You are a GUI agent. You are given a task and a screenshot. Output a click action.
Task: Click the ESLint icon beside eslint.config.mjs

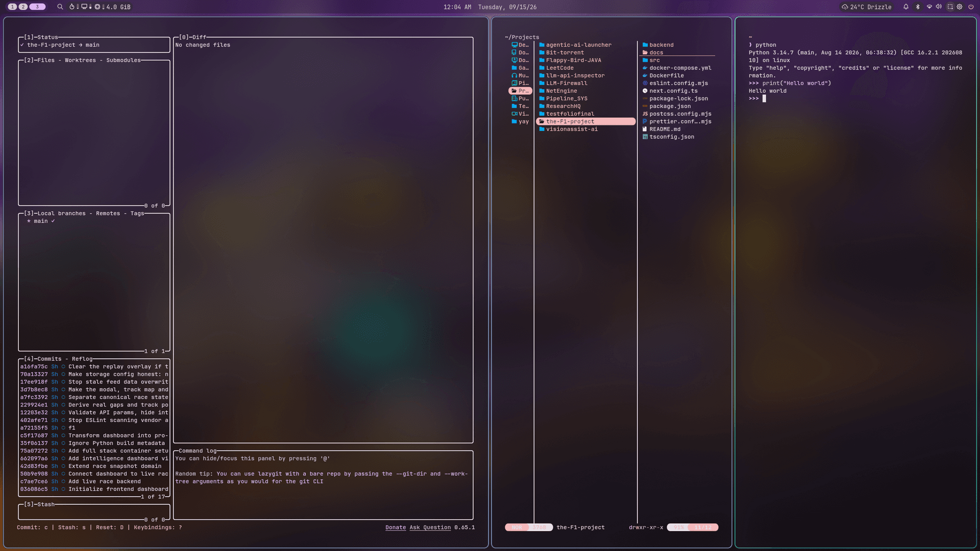tap(645, 83)
